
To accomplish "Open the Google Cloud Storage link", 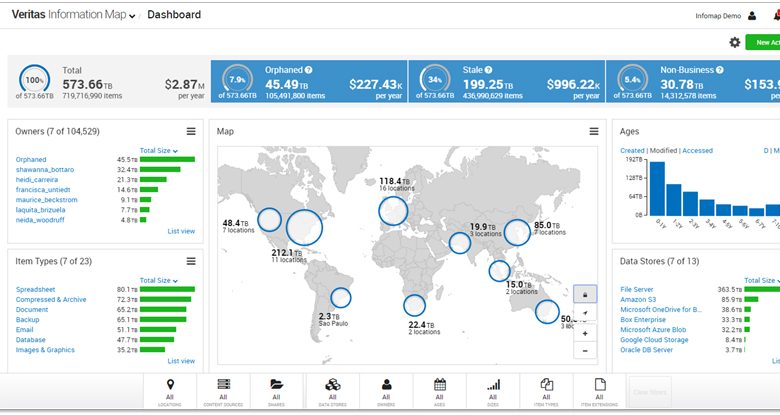I will (x=654, y=340).
